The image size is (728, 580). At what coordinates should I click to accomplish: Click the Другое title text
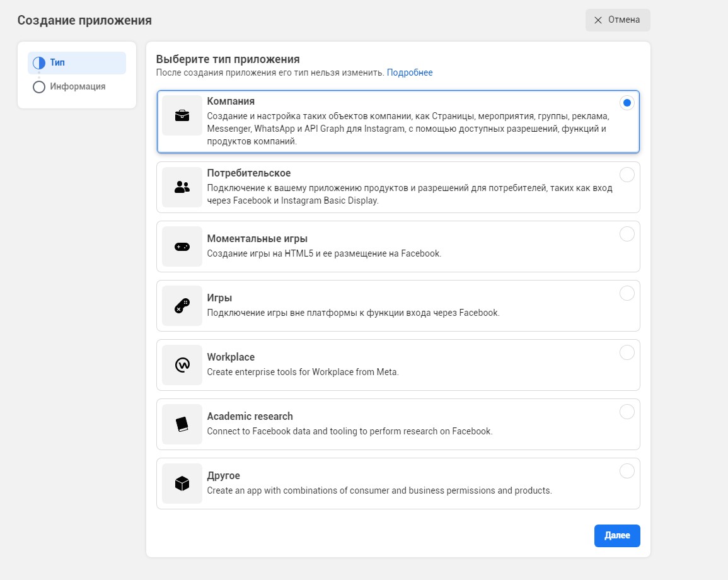click(x=223, y=475)
